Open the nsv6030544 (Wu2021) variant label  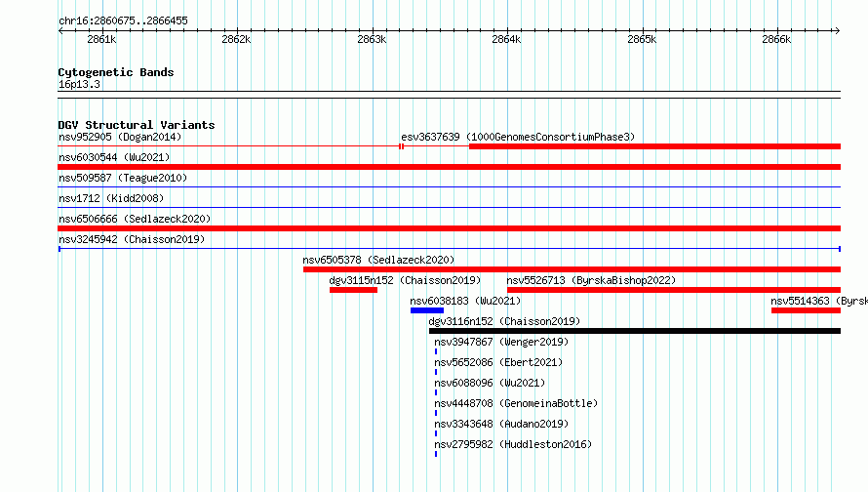(x=114, y=157)
